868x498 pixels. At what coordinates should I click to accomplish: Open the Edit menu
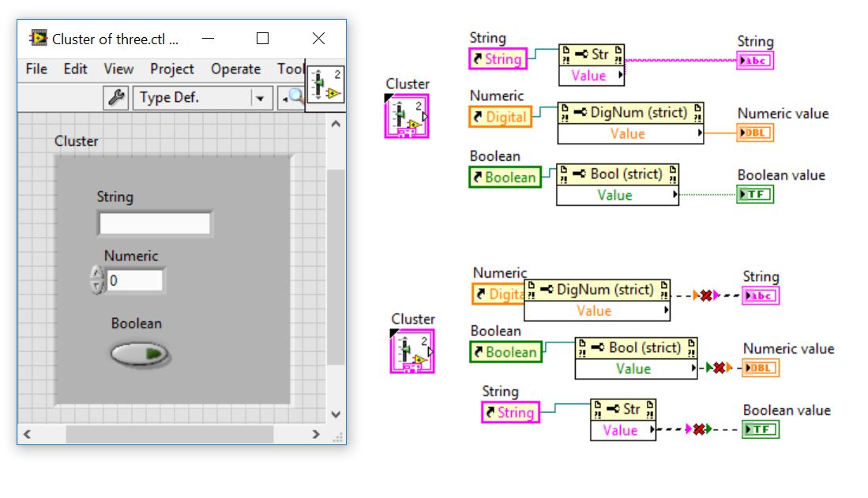point(75,69)
